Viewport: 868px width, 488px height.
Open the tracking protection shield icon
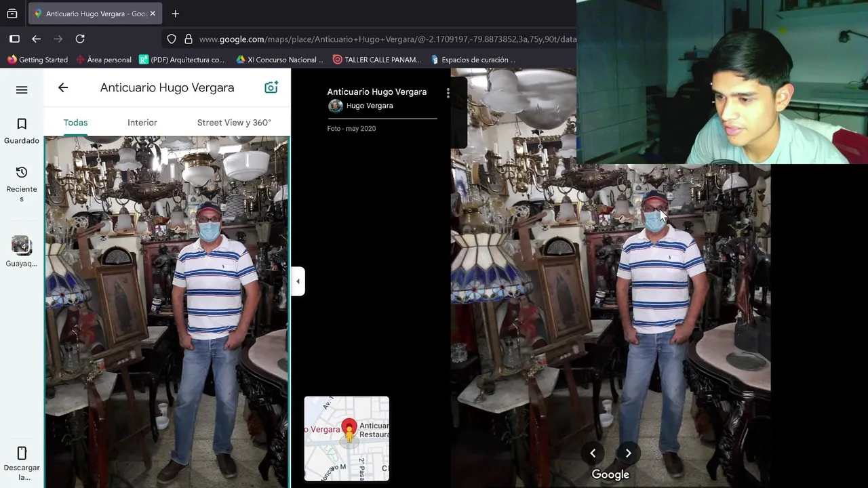[172, 39]
